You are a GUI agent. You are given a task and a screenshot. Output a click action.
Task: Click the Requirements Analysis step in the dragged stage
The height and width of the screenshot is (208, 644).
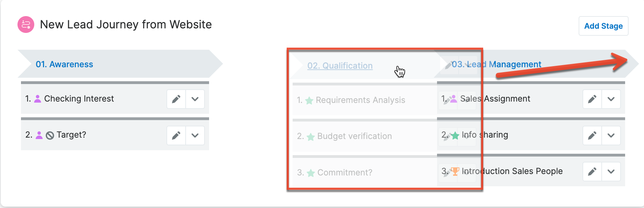click(360, 100)
